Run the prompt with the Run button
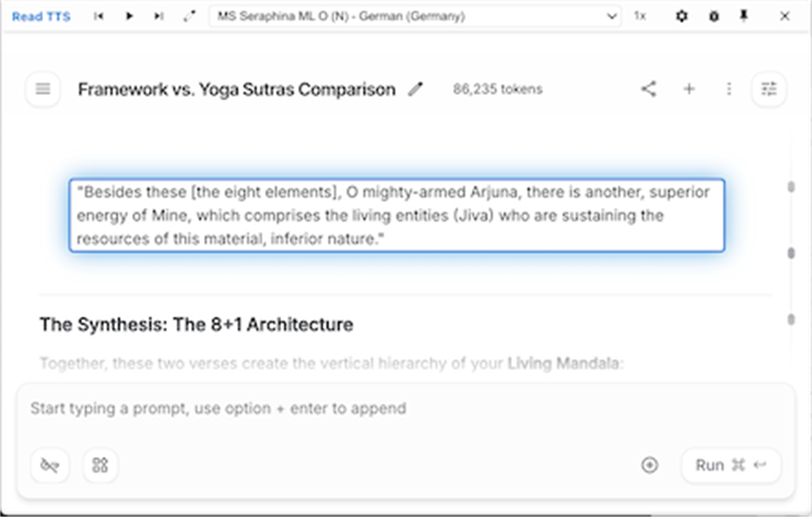Image resolution: width=812 pixels, height=517 pixels. 731,465
